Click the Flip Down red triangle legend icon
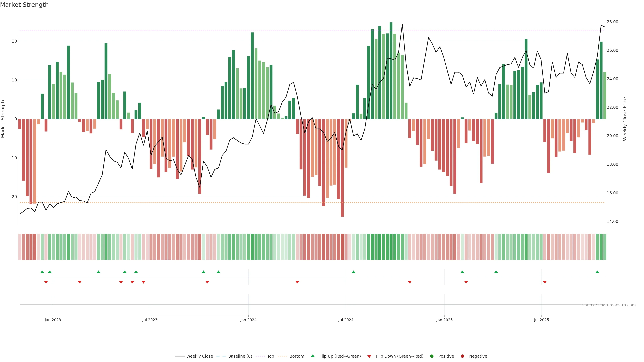 (x=369, y=356)
